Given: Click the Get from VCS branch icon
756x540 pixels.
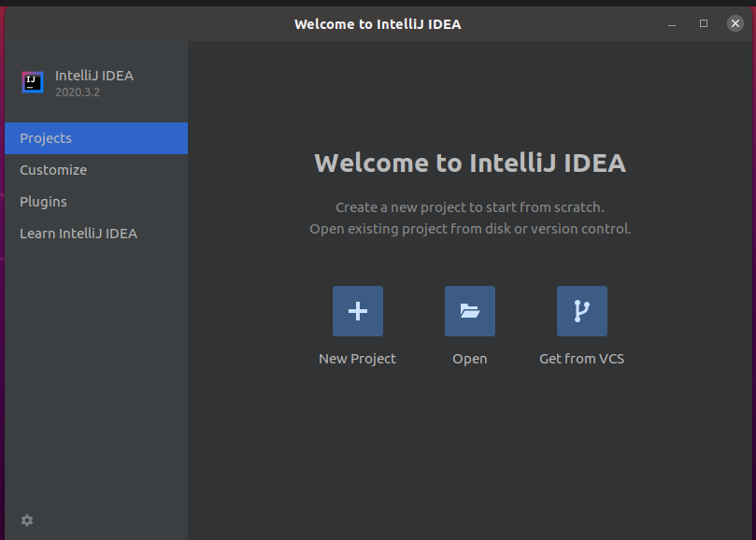Looking at the screenshot, I should [582, 311].
